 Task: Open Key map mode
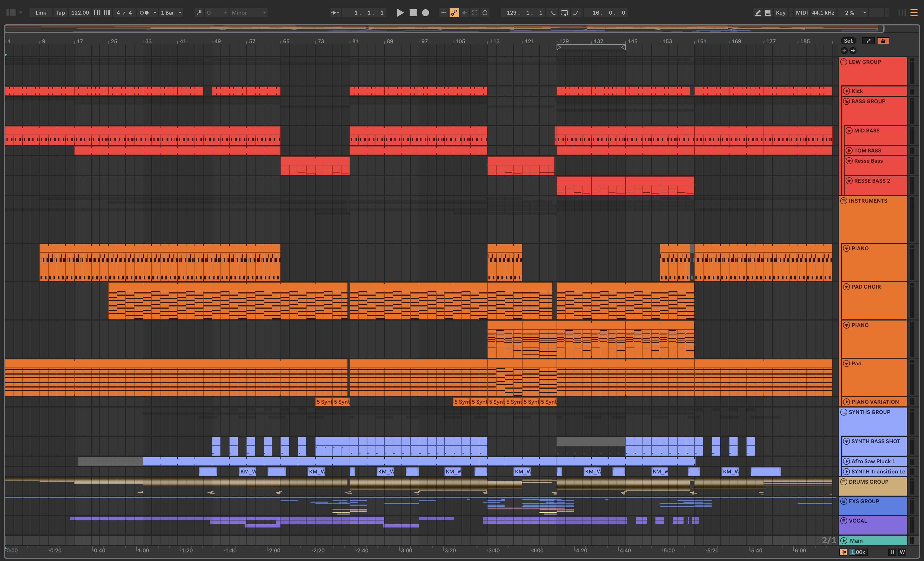point(780,13)
